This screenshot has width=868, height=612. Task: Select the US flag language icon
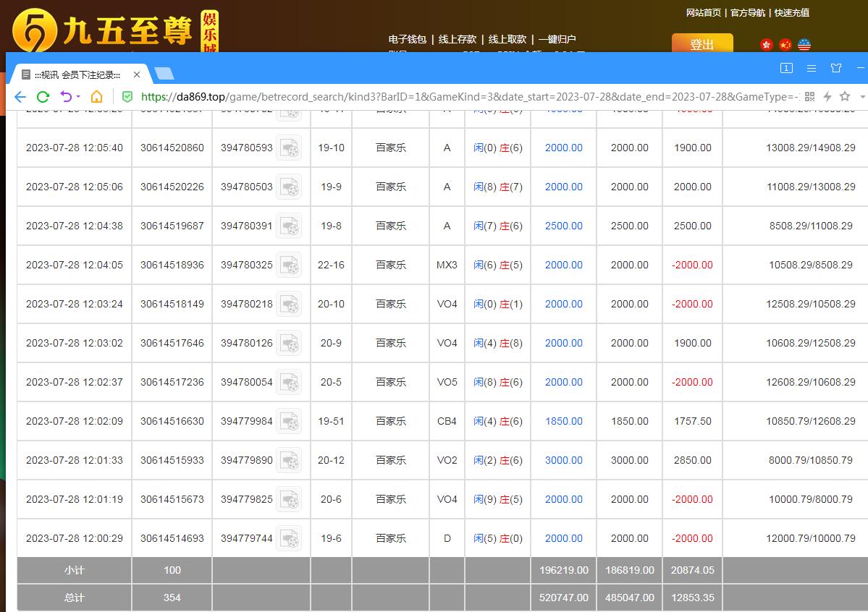tap(804, 45)
